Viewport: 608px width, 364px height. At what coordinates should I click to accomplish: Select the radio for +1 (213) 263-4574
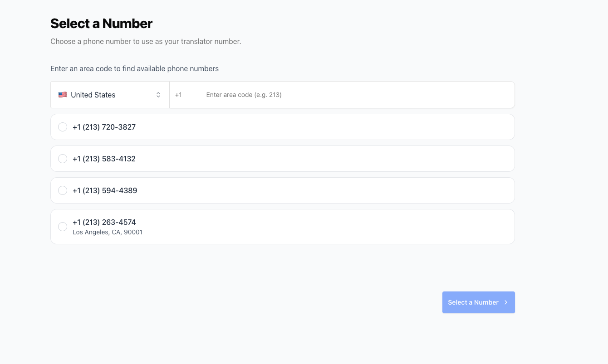[63, 227]
